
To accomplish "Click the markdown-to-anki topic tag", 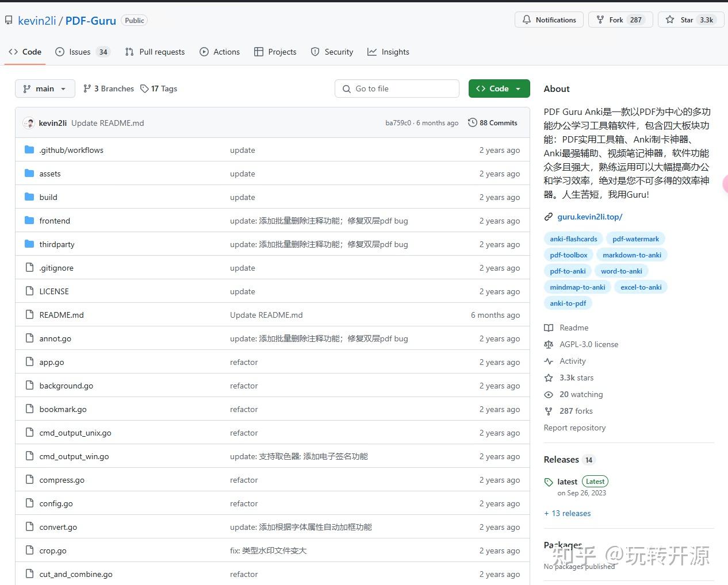I will (x=632, y=255).
